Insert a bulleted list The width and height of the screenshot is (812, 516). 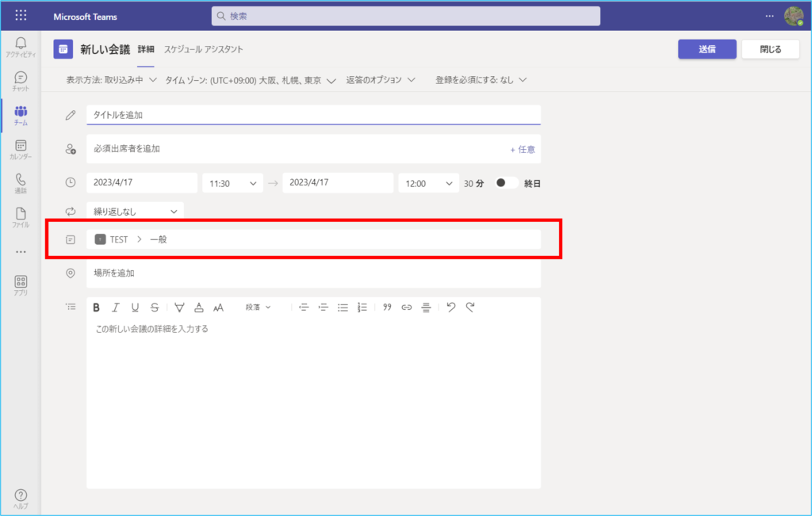click(x=343, y=308)
